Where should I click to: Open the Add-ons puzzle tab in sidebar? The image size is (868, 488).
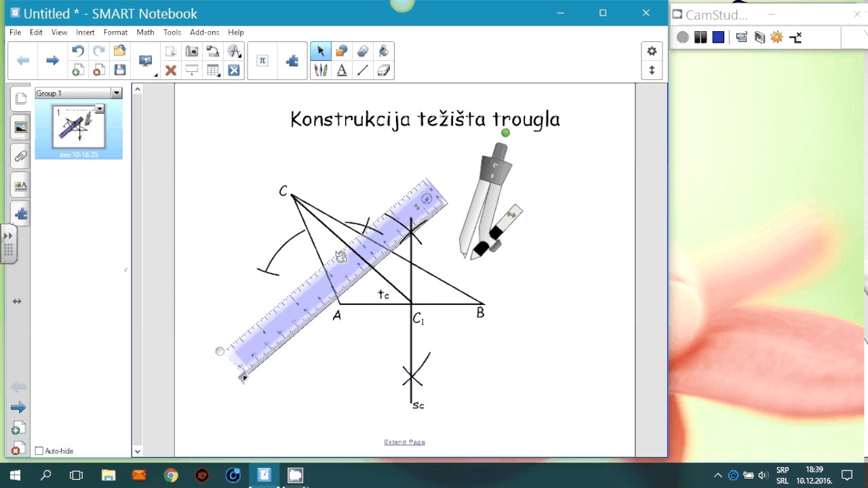(x=20, y=214)
